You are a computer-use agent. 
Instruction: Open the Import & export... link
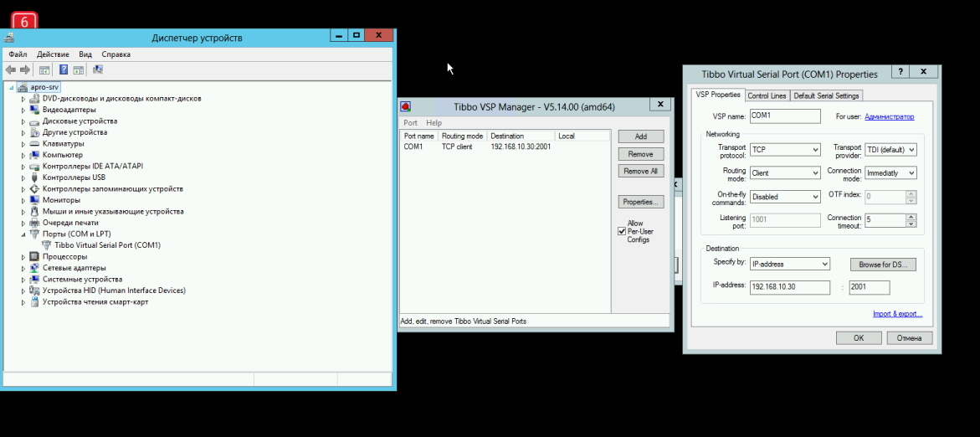tap(897, 314)
